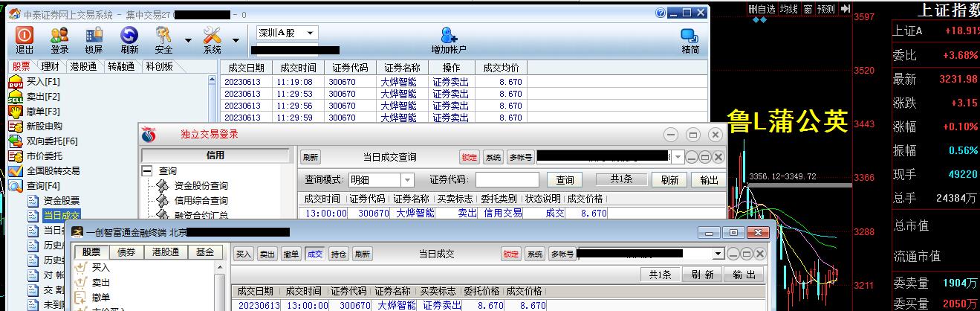Click 持仓 toolbar button in 一创智富通 window

339,254
